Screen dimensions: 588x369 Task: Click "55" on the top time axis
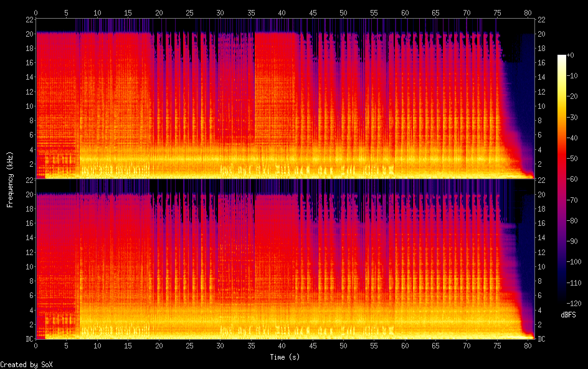pos(374,12)
